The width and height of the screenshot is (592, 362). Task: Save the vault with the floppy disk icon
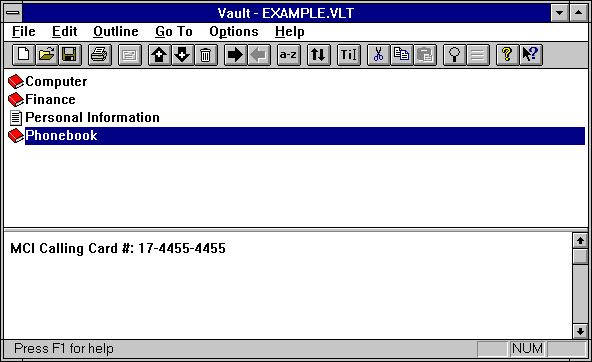(69, 55)
